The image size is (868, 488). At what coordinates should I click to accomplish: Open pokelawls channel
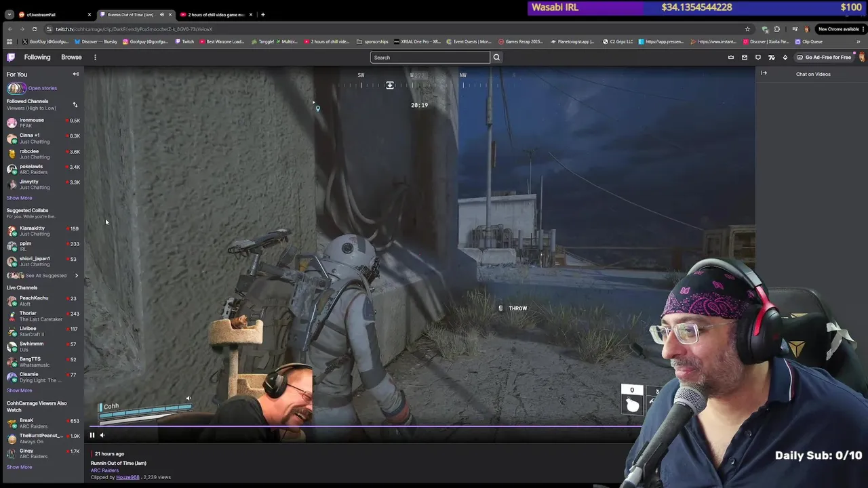click(42, 169)
